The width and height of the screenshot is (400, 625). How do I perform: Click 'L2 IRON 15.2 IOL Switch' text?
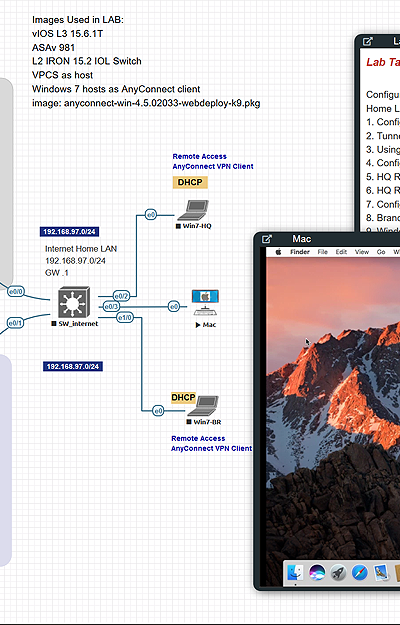coord(87,61)
